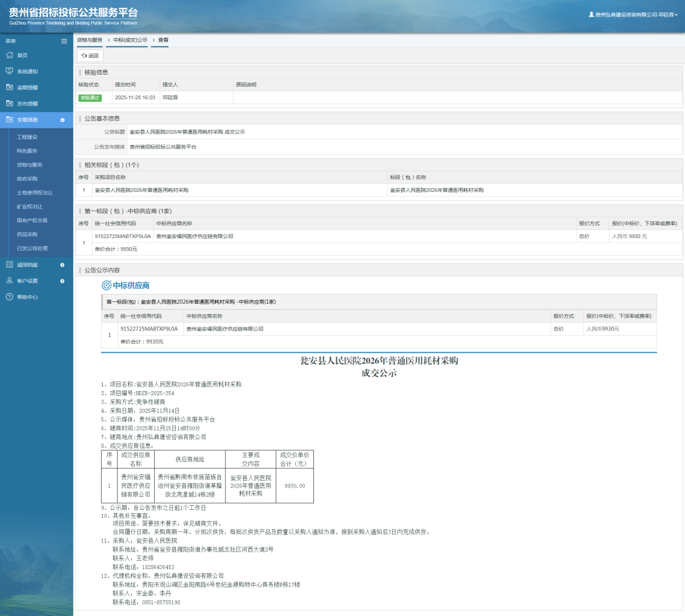Click the 首页 home icon
Viewport: 685px width, 616px height.
(x=9, y=55)
